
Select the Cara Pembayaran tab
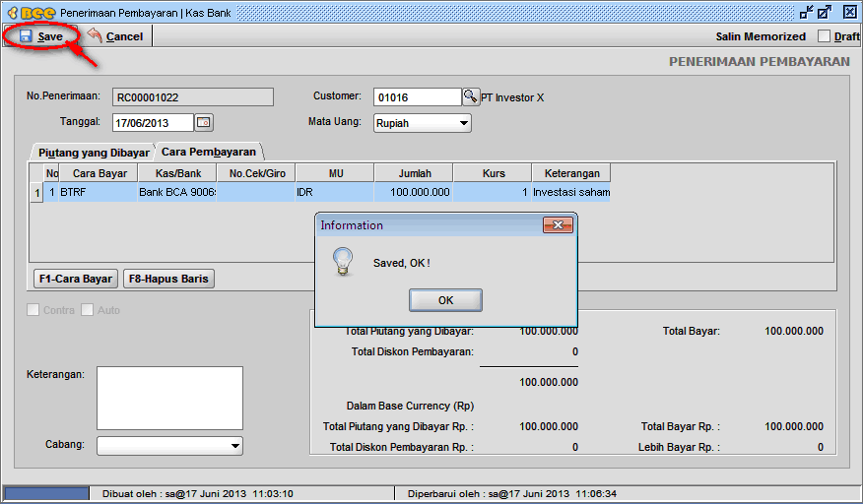(x=209, y=152)
